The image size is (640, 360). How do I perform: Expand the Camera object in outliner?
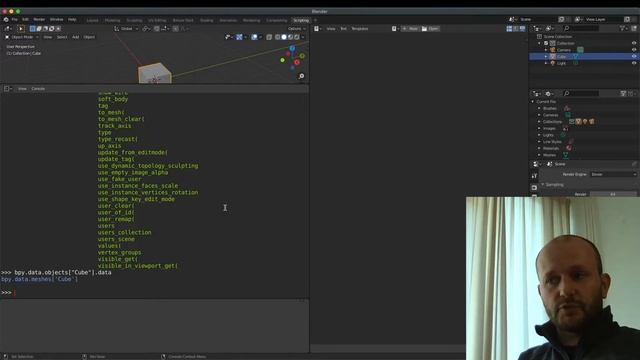click(546, 50)
